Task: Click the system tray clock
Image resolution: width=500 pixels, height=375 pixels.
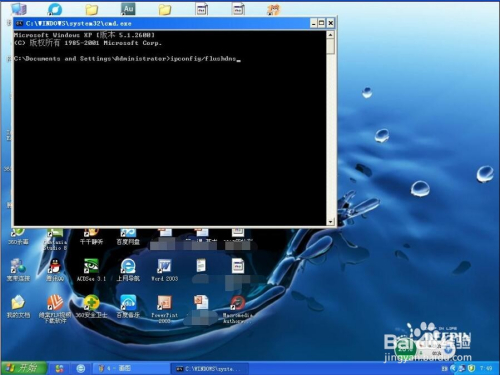Action: (486, 368)
